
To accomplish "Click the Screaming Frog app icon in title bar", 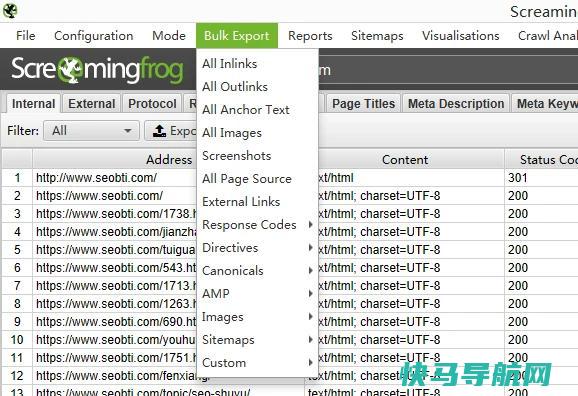I will [10, 10].
